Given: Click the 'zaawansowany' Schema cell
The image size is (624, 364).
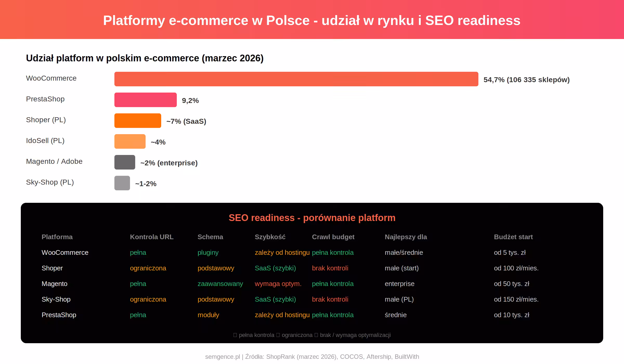Looking at the screenshot, I should 220,284.
